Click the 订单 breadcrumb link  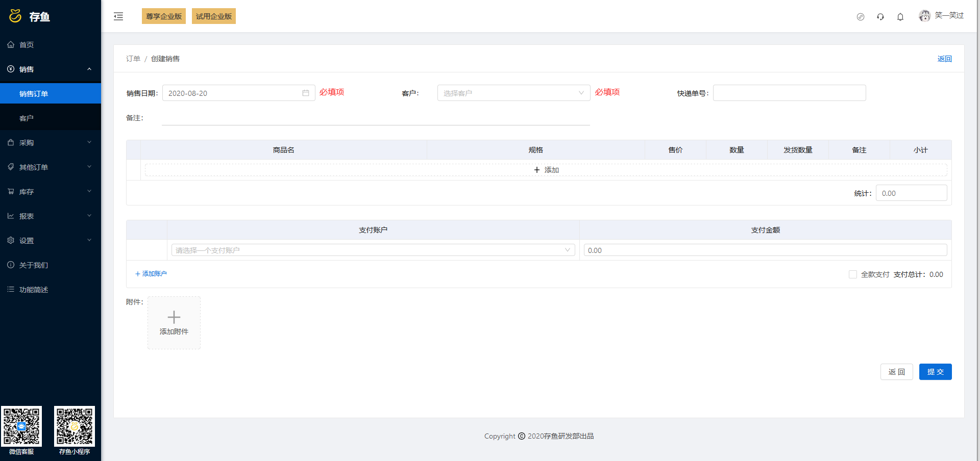(133, 59)
